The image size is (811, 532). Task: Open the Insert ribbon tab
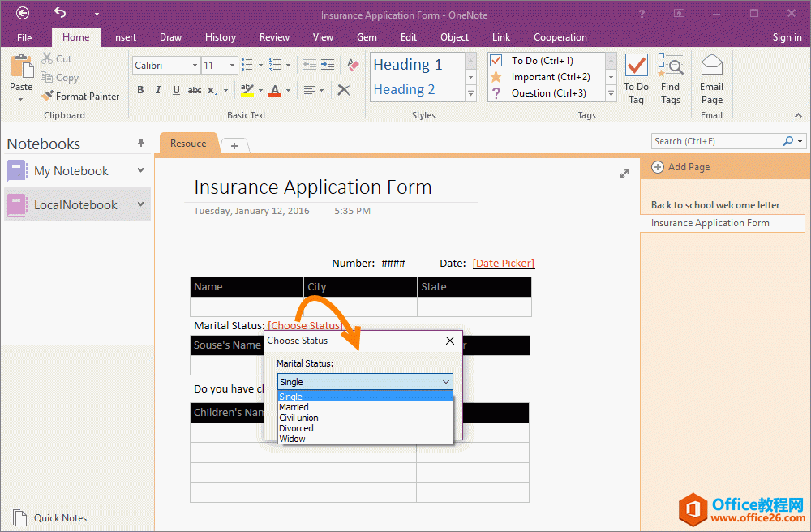124,37
